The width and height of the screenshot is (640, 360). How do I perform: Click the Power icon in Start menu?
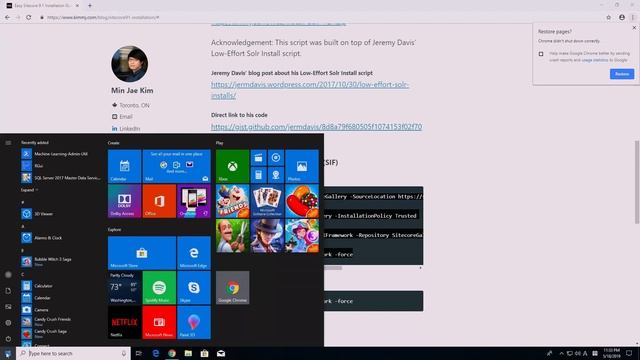[x=8, y=338]
